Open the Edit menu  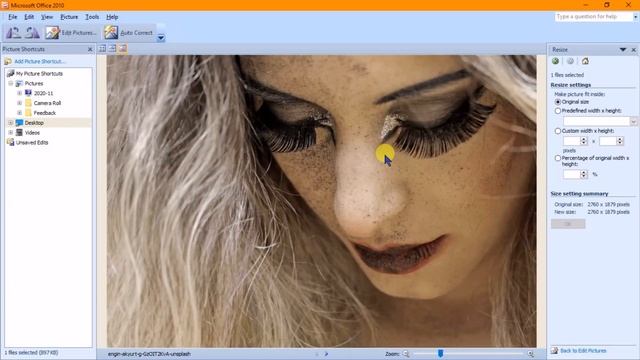click(29, 17)
